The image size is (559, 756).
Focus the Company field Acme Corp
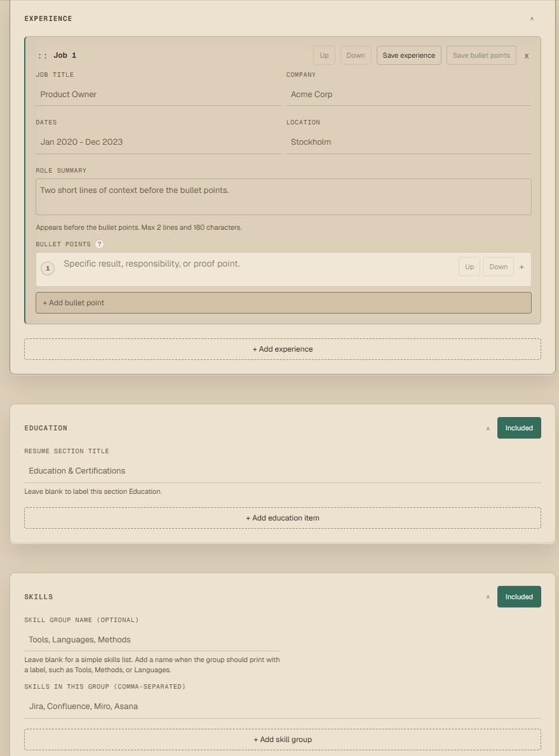tap(409, 95)
